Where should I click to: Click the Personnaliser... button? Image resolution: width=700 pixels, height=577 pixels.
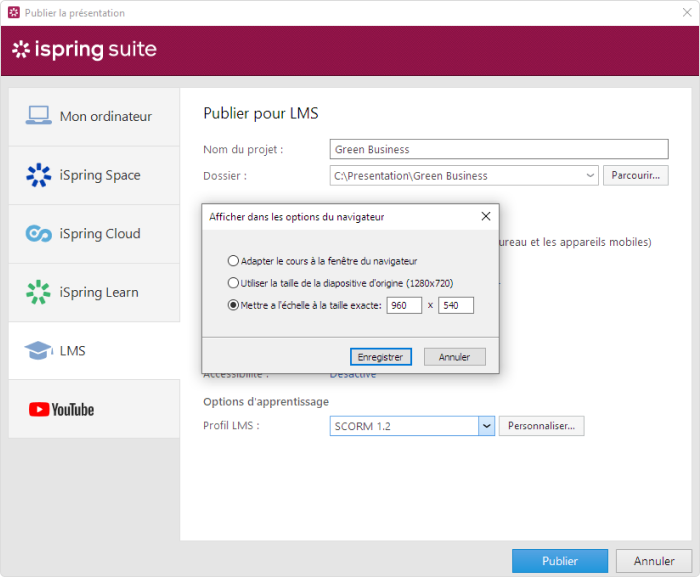(542, 426)
